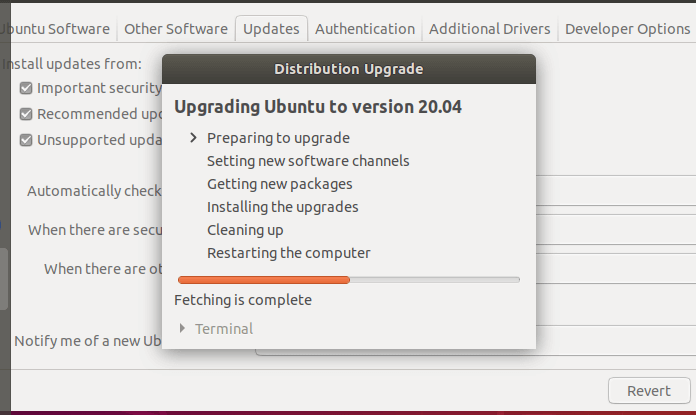This screenshot has width=696, height=415.
Task: Click the Setting new software channels step
Action: 308,161
